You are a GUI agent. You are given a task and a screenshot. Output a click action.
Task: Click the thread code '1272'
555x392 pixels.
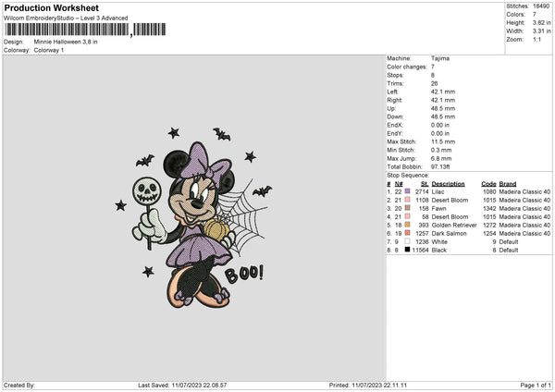489,225
